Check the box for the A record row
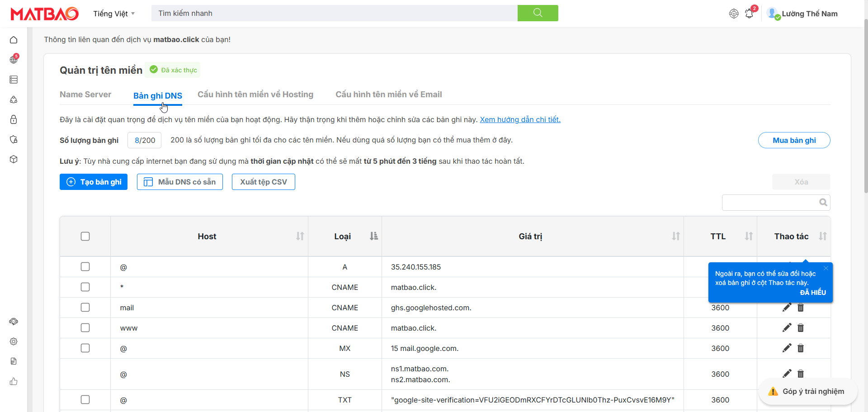This screenshot has width=868, height=412. 85,267
